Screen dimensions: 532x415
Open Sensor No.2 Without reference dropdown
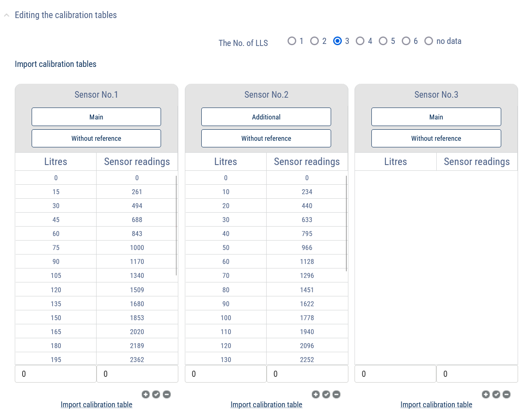click(x=266, y=138)
